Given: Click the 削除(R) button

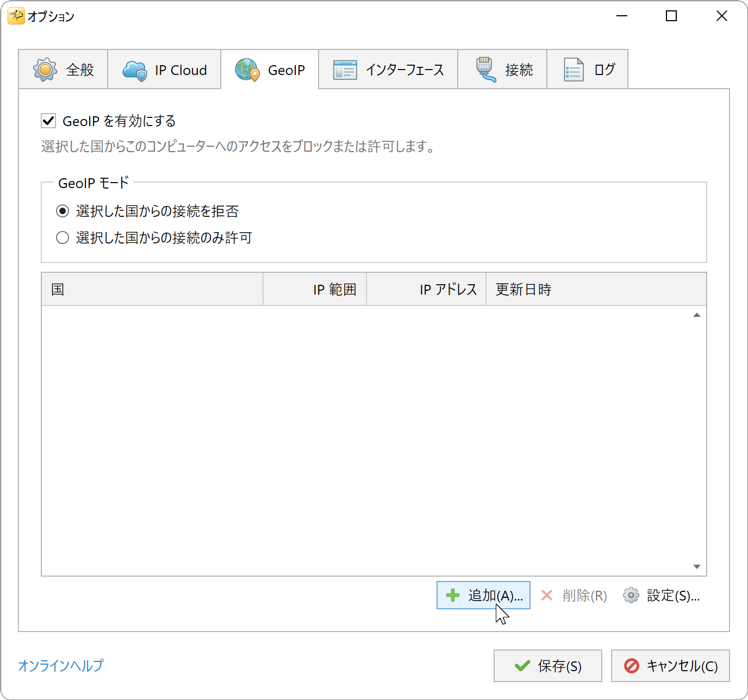Looking at the screenshot, I should coord(574,596).
